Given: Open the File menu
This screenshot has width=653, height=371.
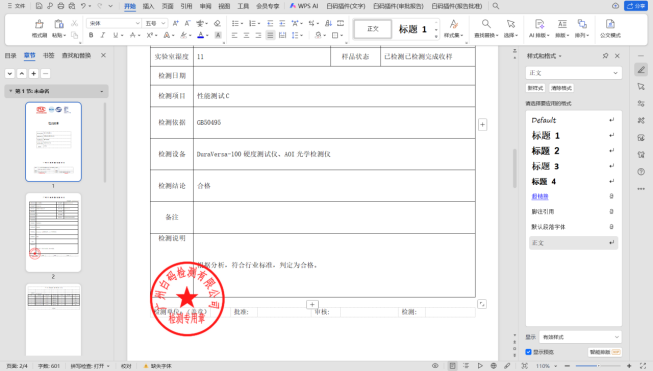Looking at the screenshot, I should pos(17,6).
